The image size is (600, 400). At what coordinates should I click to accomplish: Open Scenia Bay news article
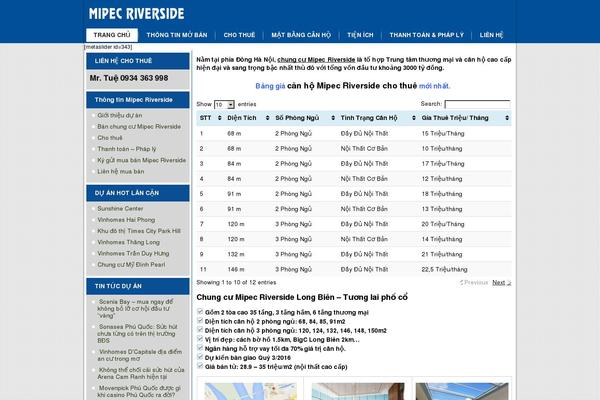click(135, 309)
